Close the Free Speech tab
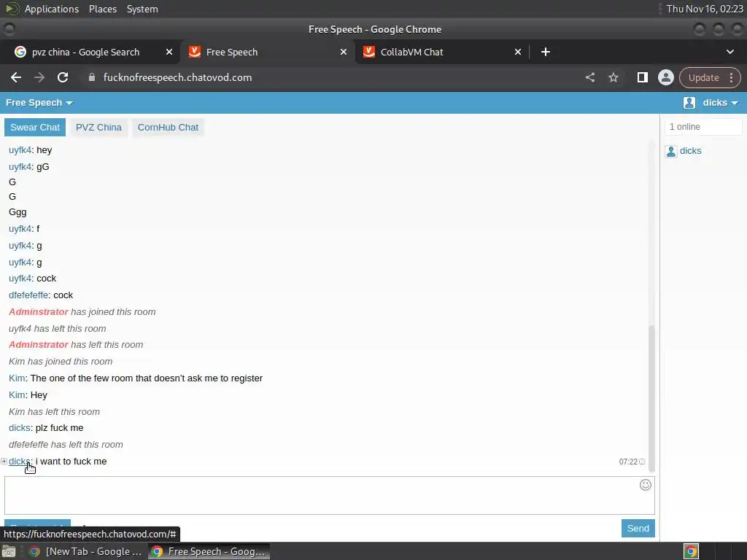This screenshot has height=560, width=747. click(x=344, y=52)
